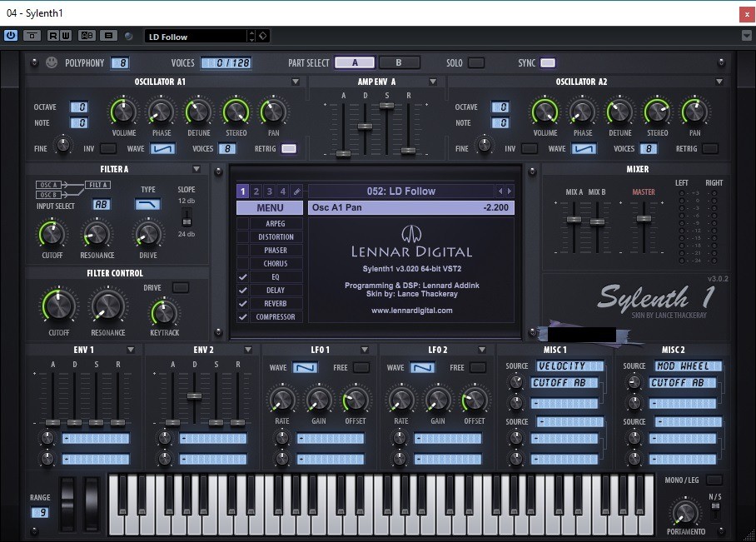The image size is (756, 542).
Task: Open the Compressor effect page
Action: click(x=276, y=317)
